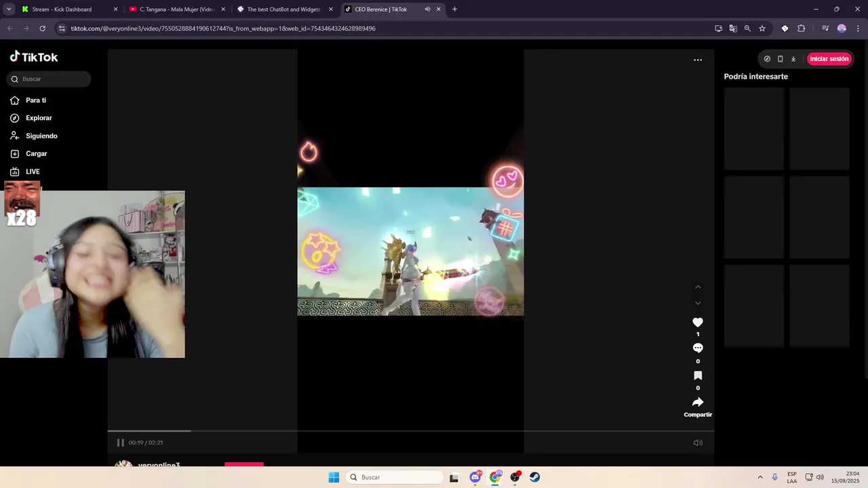Close the Kick Dashboard tab
Viewport: 868px width, 488px height.
[x=115, y=9]
